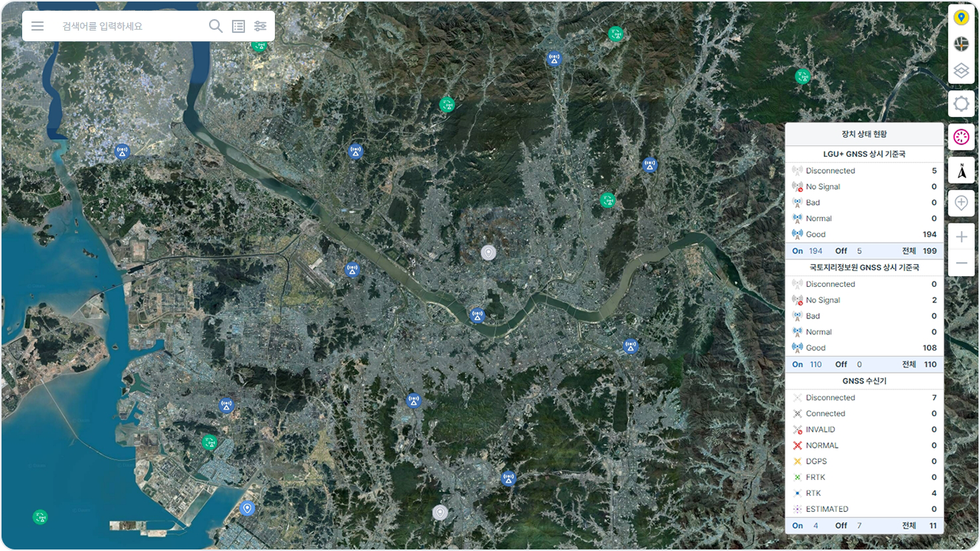Viewport: 980px width, 551px height.
Task: Click the yellow location pin button
Action: point(962,18)
